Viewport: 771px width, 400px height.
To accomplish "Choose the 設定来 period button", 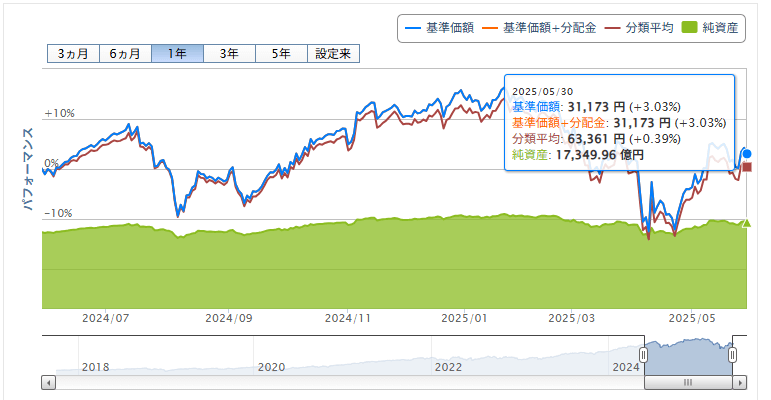I will (333, 54).
